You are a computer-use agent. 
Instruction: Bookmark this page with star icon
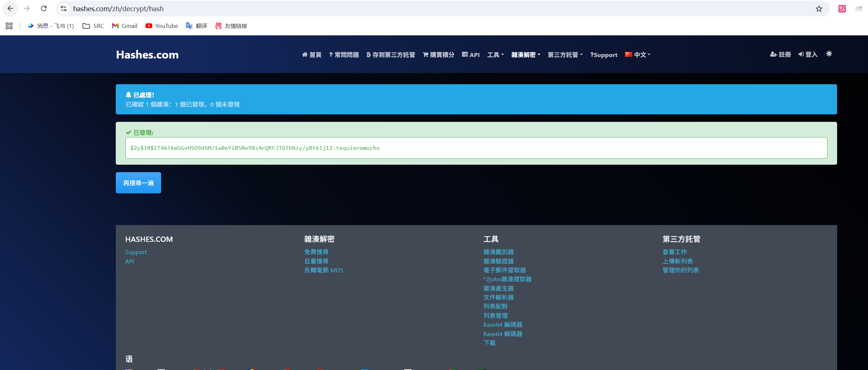tap(819, 9)
